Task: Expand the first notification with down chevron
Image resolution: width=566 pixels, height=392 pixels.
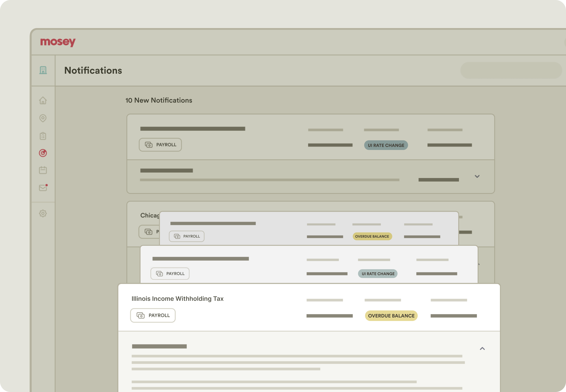Action: point(477,176)
